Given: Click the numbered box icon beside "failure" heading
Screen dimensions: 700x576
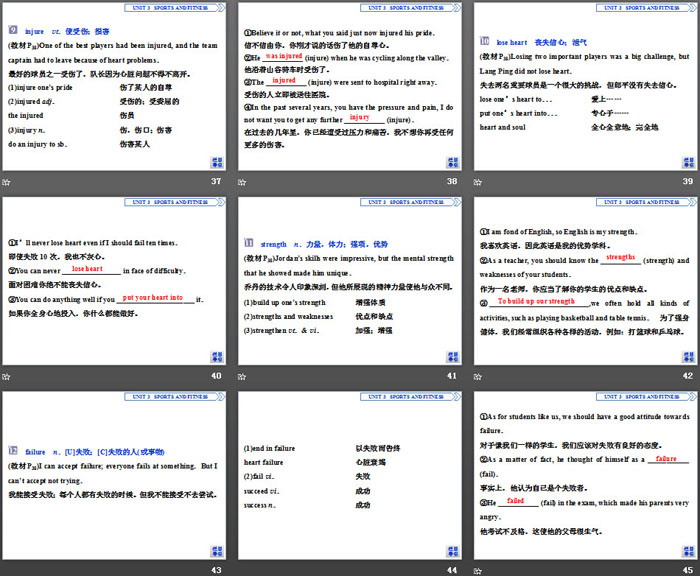Looking at the screenshot, I should pos(13,451).
